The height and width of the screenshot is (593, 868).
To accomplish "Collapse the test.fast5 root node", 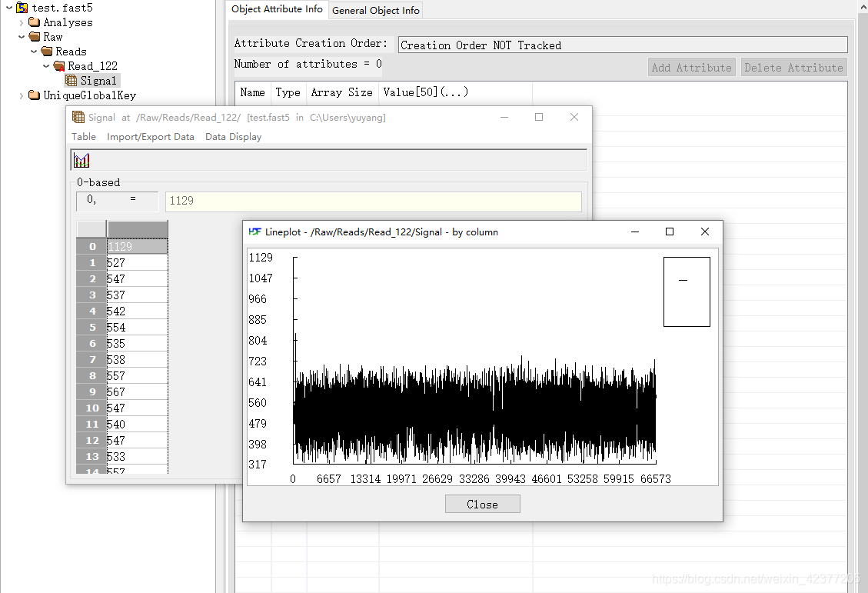I will point(9,8).
